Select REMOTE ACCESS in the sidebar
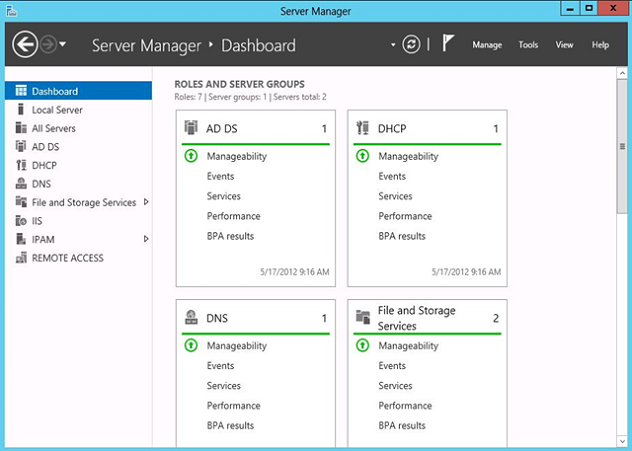This screenshot has width=632, height=451. point(79,258)
